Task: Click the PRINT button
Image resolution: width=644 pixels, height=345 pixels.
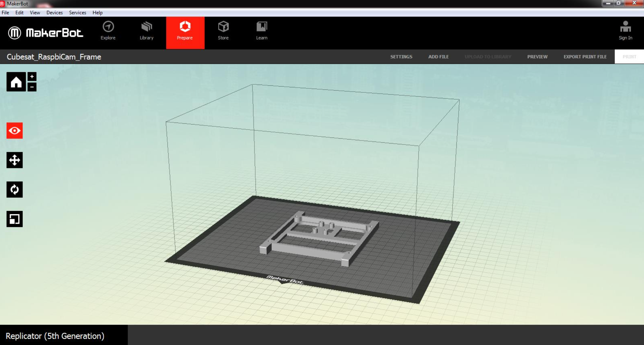Action: [x=629, y=57]
